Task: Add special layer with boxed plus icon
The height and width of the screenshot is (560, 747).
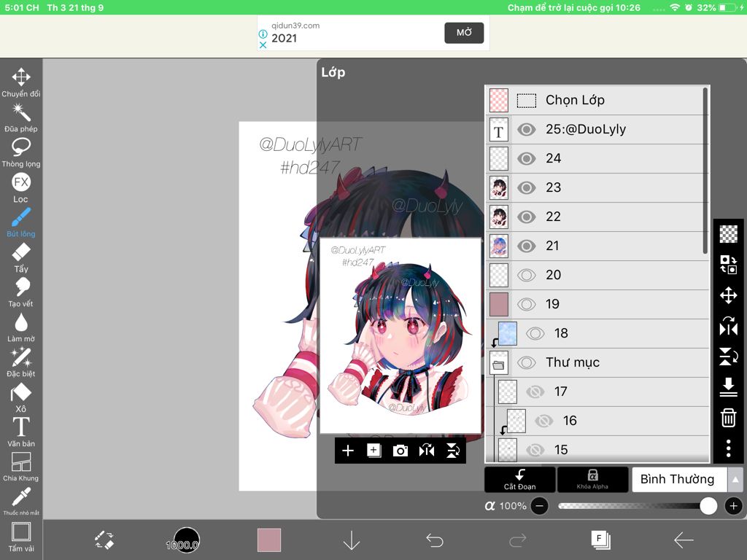Action: coord(374,451)
